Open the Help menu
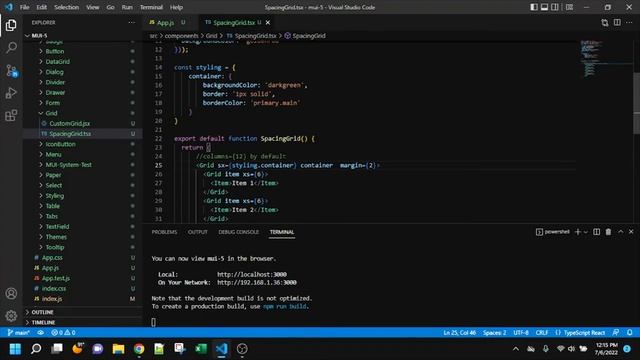The width and height of the screenshot is (640, 360). pyautogui.click(x=176, y=7)
